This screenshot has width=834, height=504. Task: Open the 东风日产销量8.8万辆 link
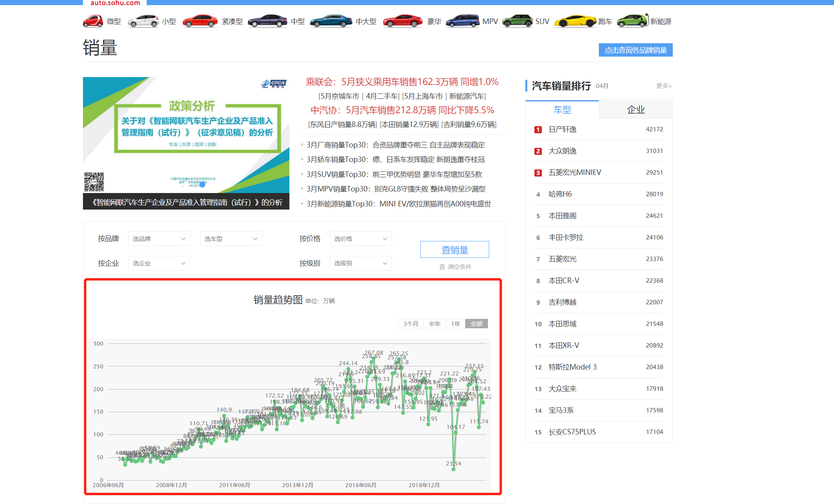pyautogui.click(x=342, y=125)
